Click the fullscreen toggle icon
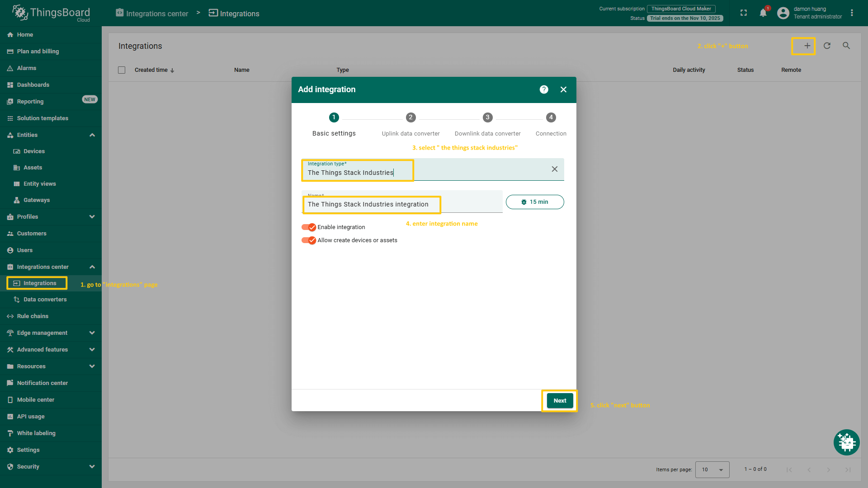This screenshot has height=488, width=868. 744,13
